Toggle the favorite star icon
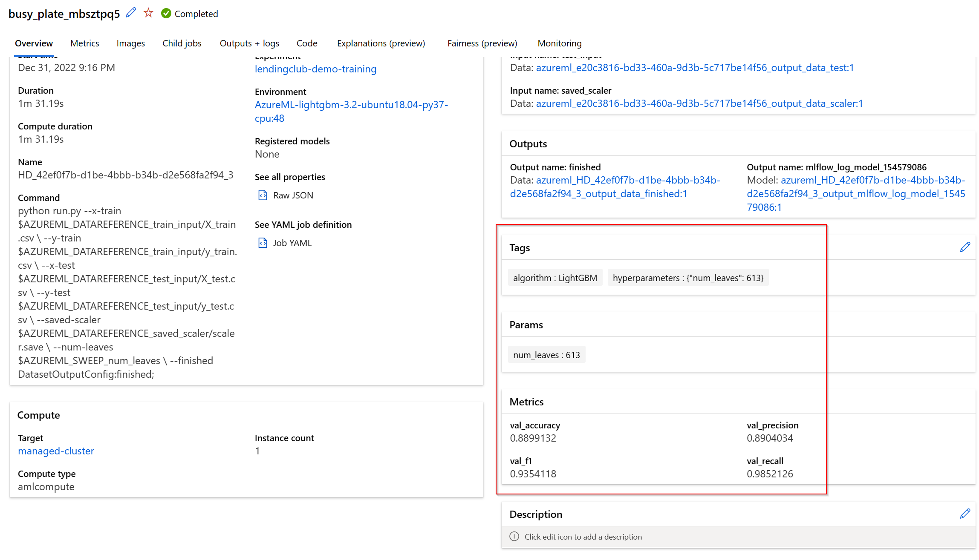979x560 pixels. click(148, 13)
